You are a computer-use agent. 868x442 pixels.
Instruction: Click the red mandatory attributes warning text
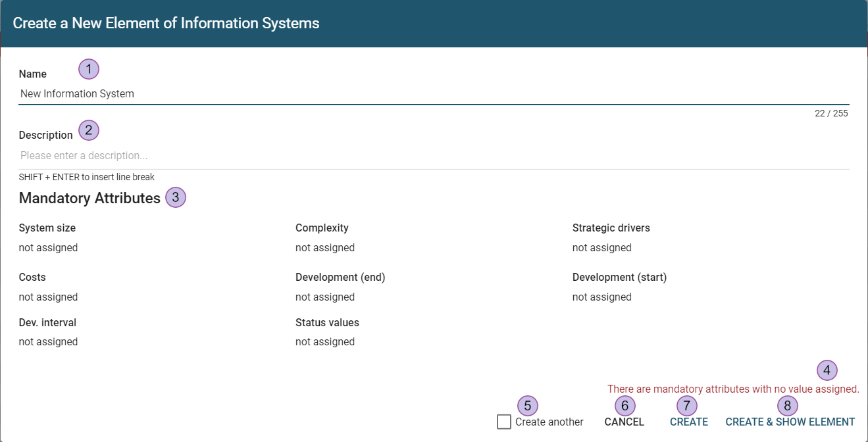point(732,389)
